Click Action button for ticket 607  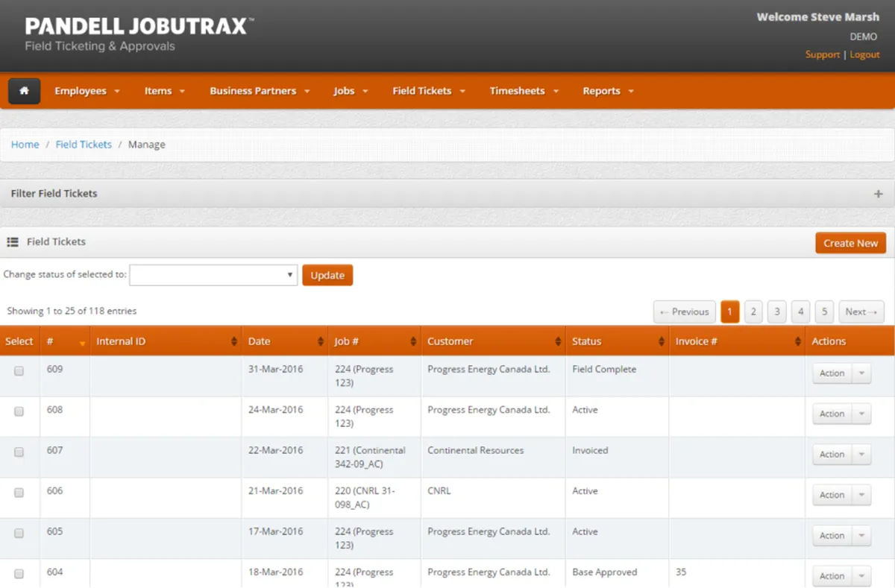832,455
